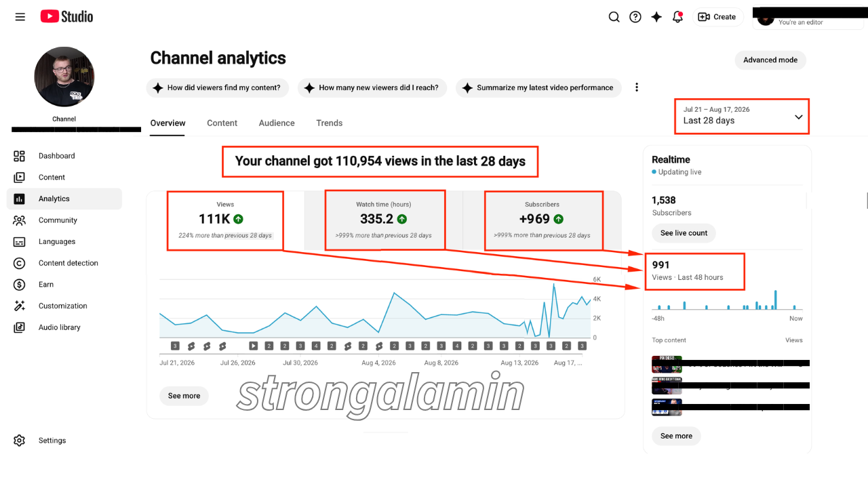Click the sparkle icon in the top bar
This screenshot has height=488, width=868.
click(x=656, y=17)
